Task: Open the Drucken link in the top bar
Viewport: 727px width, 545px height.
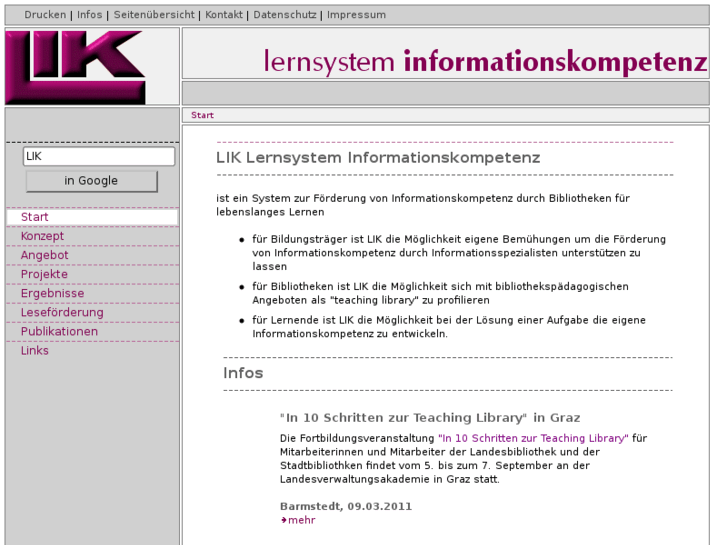Action: point(45,15)
